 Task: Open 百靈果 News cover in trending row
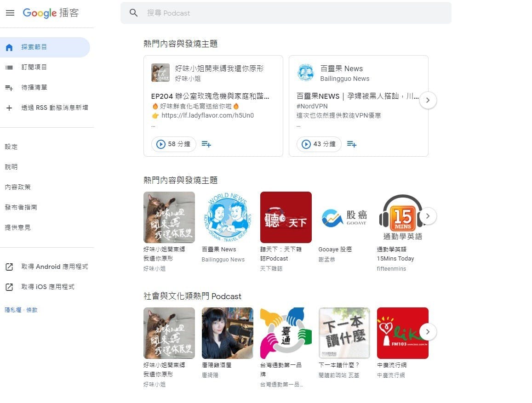tap(227, 217)
